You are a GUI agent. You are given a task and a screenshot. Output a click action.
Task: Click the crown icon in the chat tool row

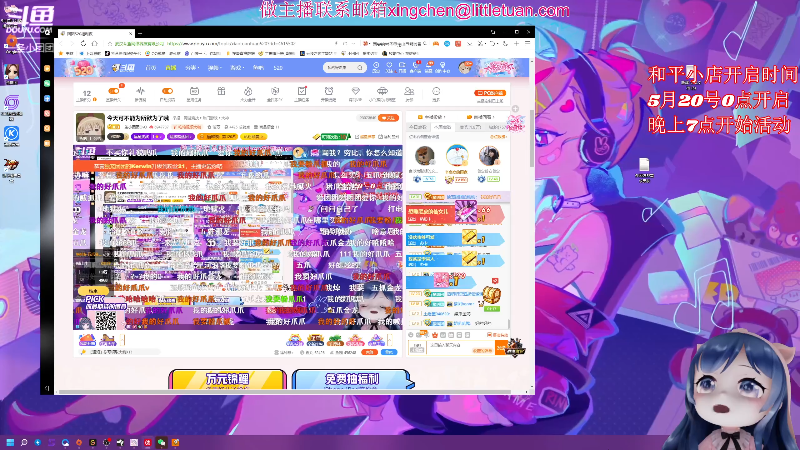[x=435, y=335]
